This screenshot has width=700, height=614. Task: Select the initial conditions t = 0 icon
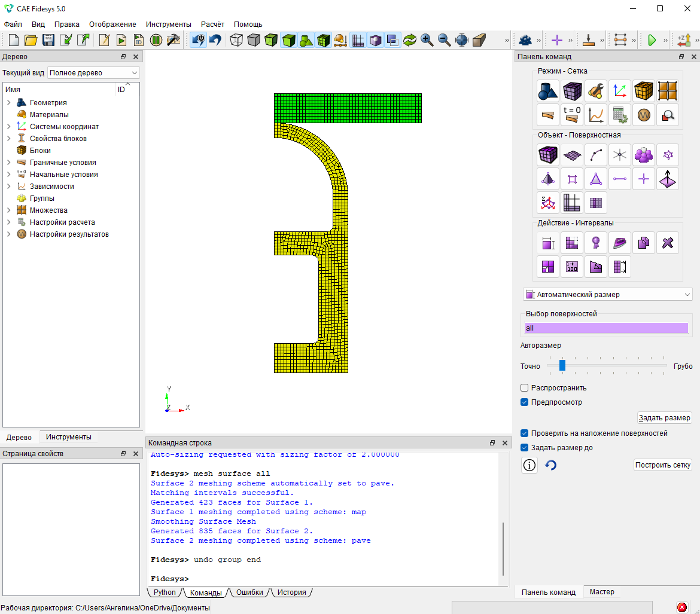(x=572, y=115)
